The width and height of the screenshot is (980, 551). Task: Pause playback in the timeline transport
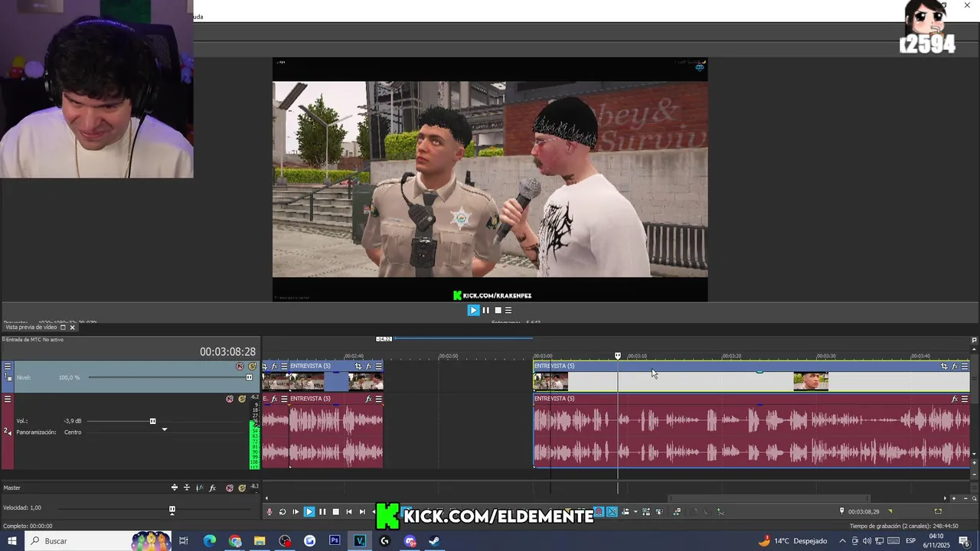point(322,511)
